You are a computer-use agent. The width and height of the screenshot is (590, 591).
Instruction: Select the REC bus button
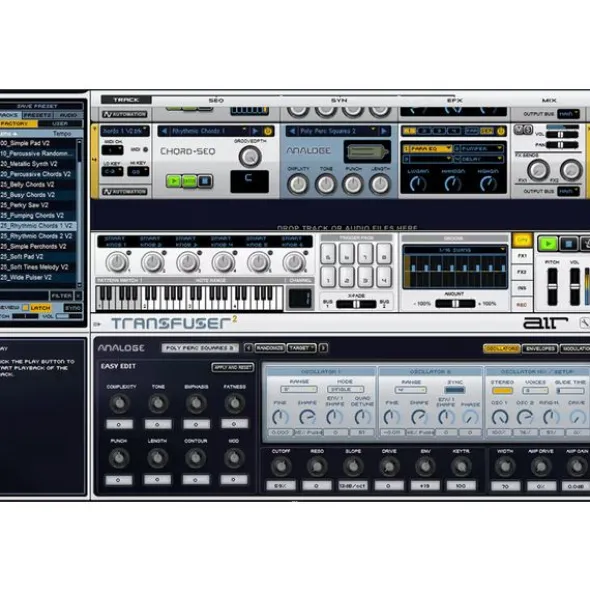coord(522,305)
